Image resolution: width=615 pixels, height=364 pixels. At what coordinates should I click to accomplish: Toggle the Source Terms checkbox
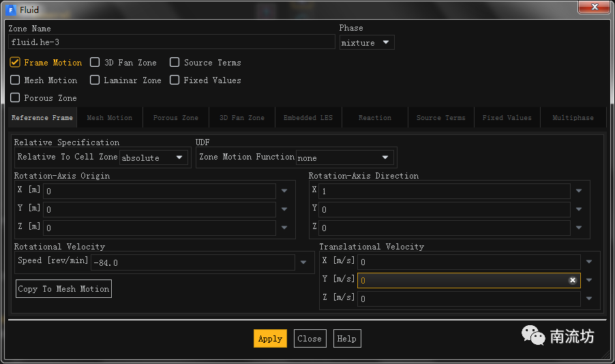175,63
